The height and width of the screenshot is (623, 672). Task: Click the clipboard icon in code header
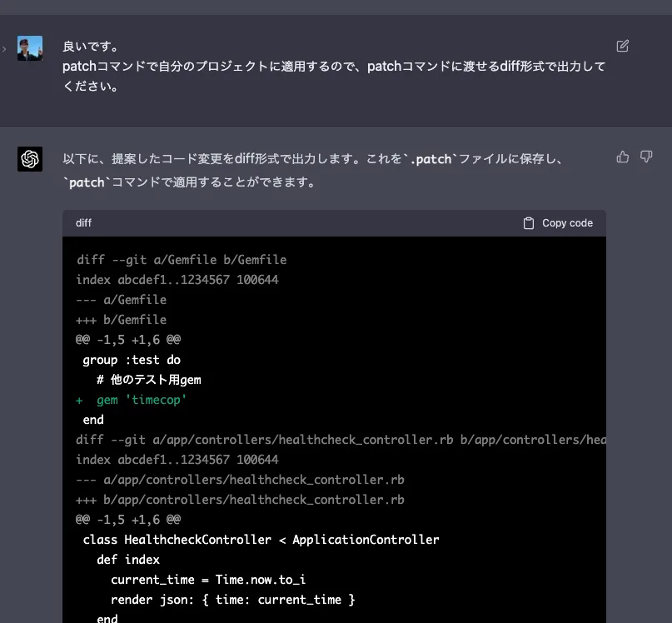tap(528, 223)
